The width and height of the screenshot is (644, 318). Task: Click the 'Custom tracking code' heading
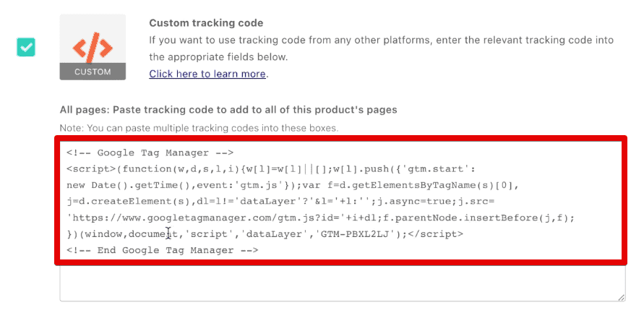click(206, 23)
